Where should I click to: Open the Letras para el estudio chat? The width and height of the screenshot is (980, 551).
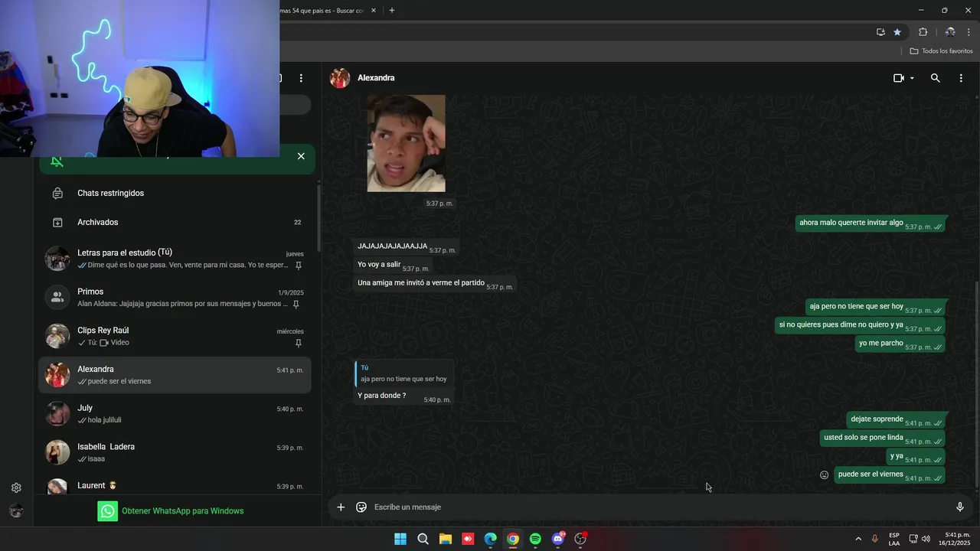pos(175,259)
